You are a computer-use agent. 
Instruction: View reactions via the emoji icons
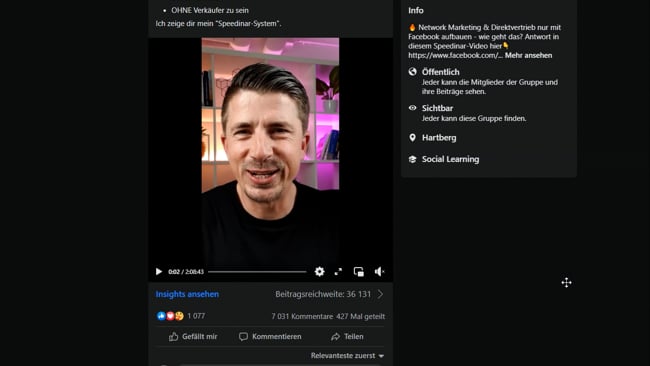click(x=170, y=316)
